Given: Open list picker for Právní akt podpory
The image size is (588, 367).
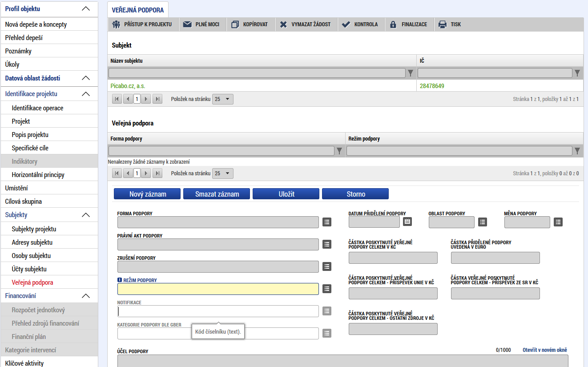Looking at the screenshot, I should [327, 244].
